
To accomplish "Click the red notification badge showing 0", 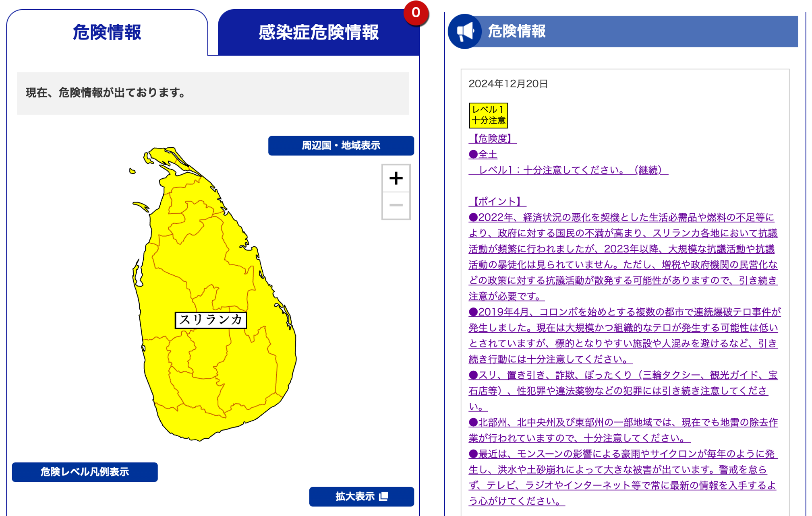I will [x=416, y=12].
